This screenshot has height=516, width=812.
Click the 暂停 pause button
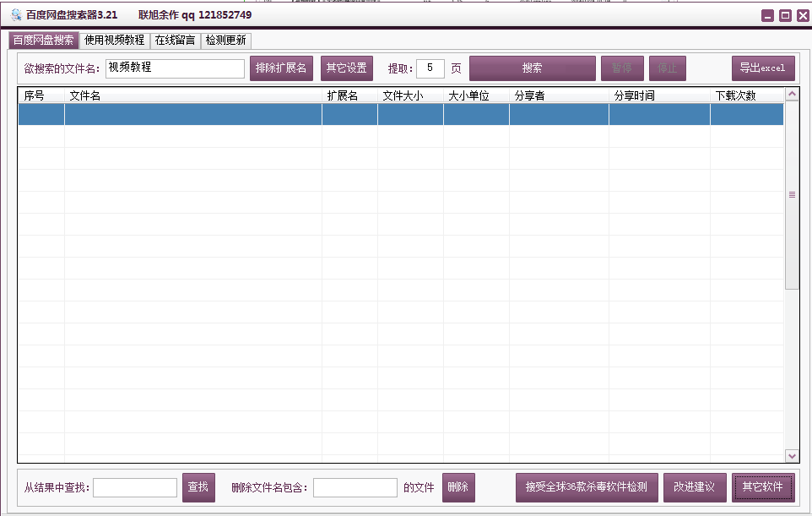(x=622, y=68)
